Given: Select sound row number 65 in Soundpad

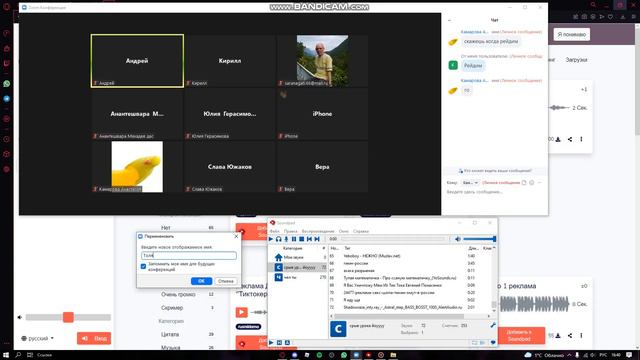Looking at the screenshot, I should (410, 256).
